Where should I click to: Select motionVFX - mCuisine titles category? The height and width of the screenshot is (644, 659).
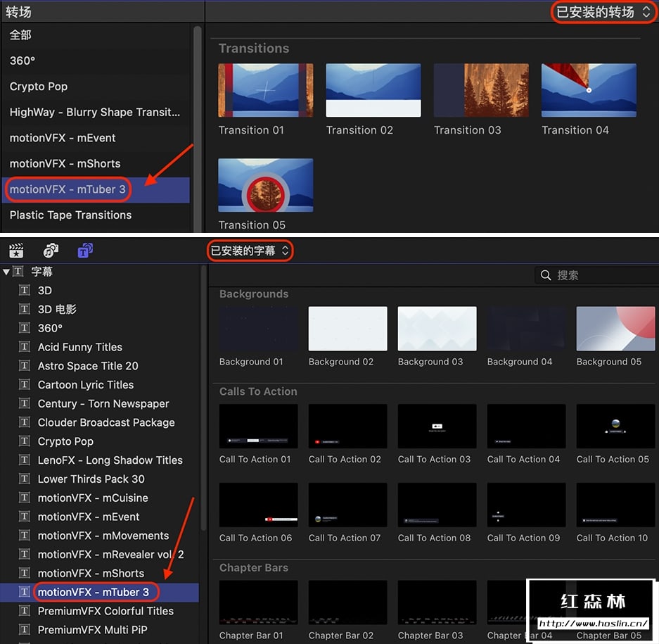pos(100,498)
